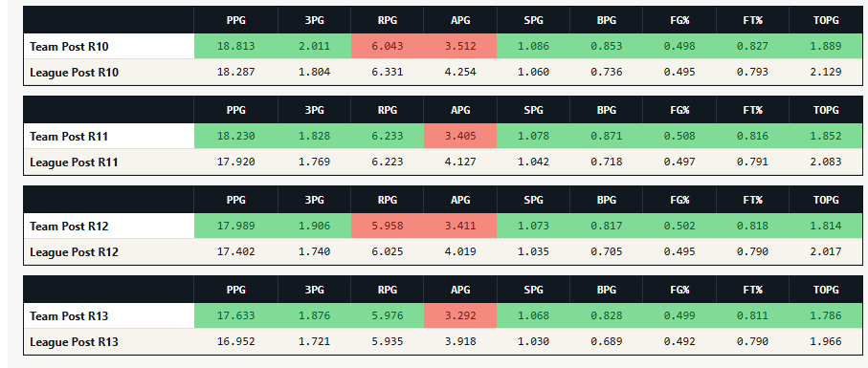Click Team Post R11 PPG value 18.230
This screenshot has width=868, height=368.
236,136
